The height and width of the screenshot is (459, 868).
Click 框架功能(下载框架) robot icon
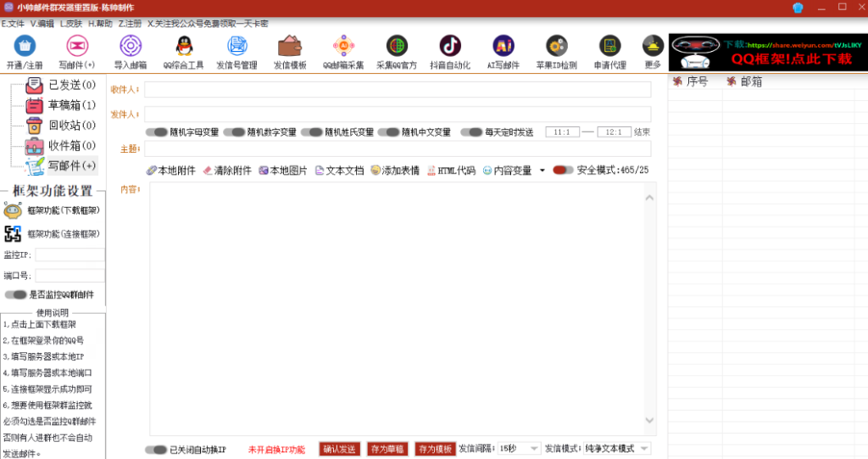coord(13,210)
